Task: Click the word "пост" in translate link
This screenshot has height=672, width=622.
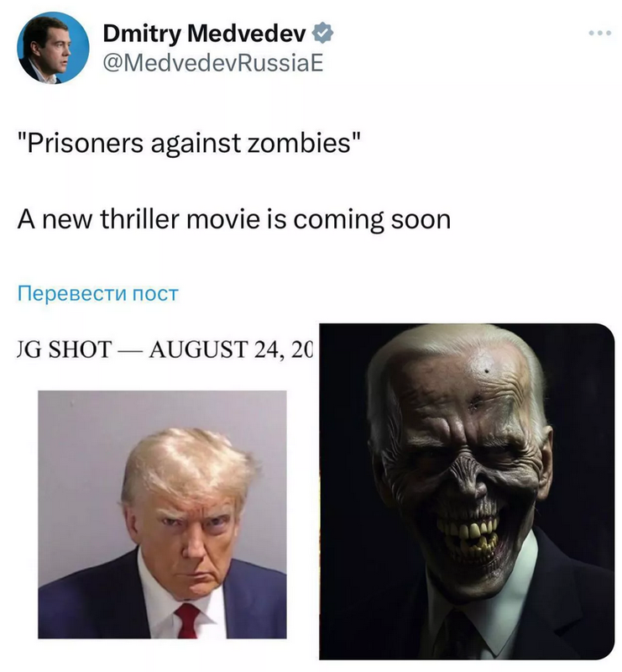Action: pos(155,294)
